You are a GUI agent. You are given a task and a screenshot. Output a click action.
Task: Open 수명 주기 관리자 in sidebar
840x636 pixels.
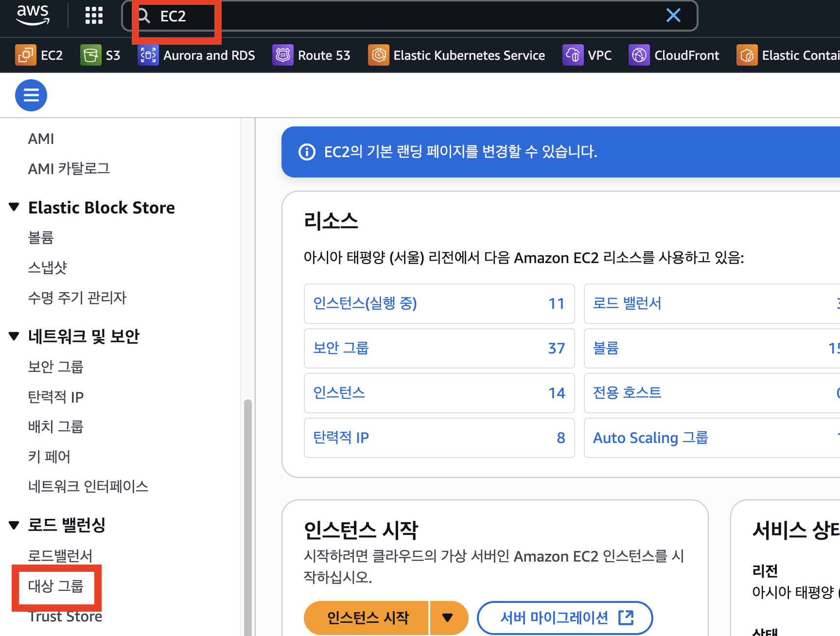coord(77,298)
